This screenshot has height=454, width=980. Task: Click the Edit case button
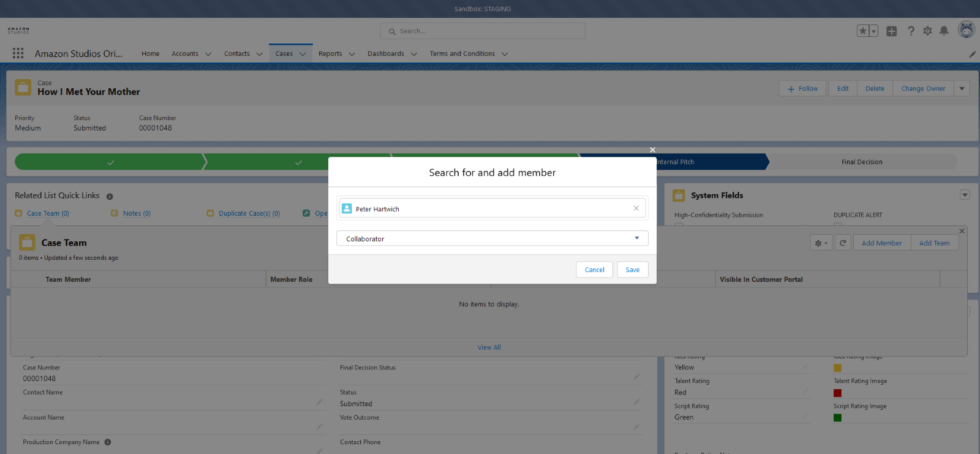pos(843,89)
